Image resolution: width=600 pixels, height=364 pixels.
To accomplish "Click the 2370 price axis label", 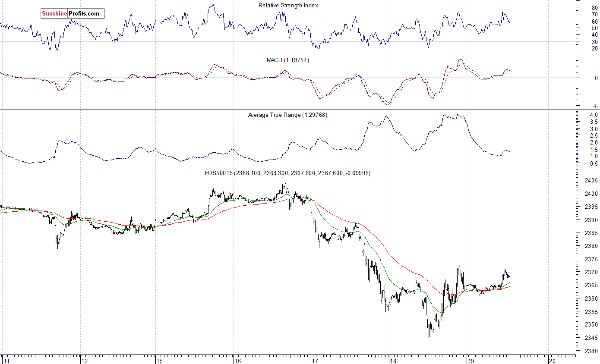I will click(x=592, y=272).
